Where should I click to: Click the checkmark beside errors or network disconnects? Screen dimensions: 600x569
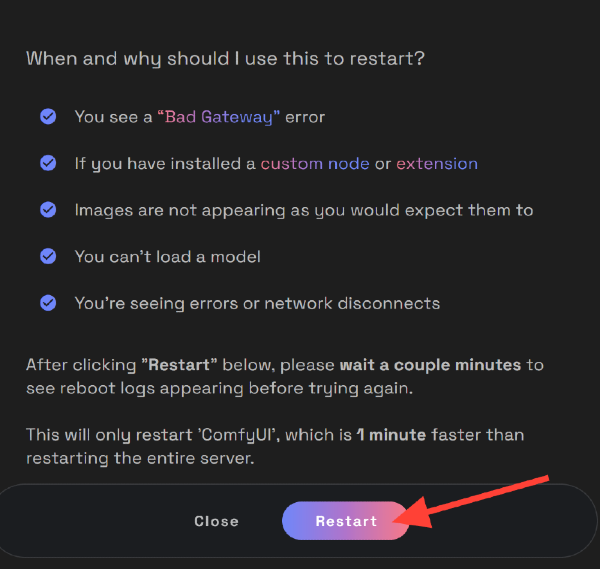(48, 303)
